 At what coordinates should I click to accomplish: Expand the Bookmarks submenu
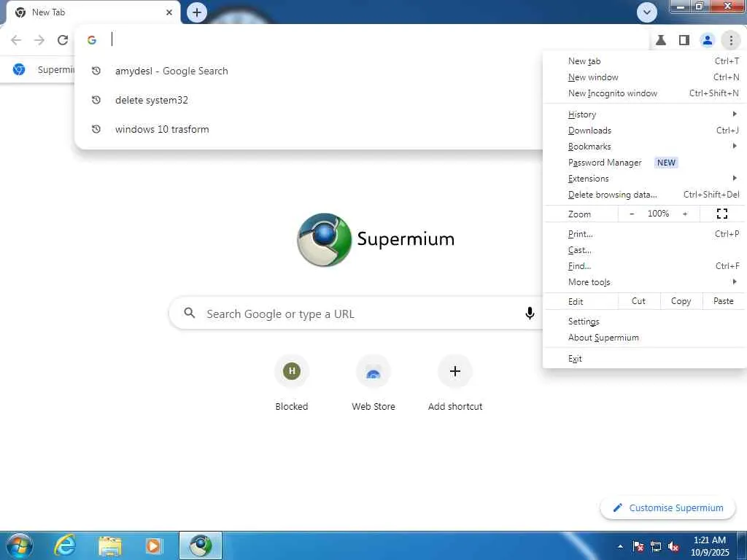click(x=645, y=146)
